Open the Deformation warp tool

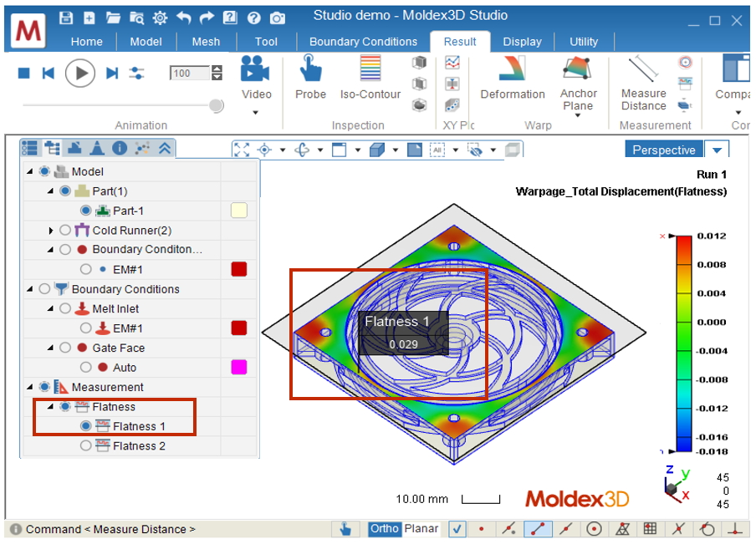pyautogui.click(x=513, y=77)
